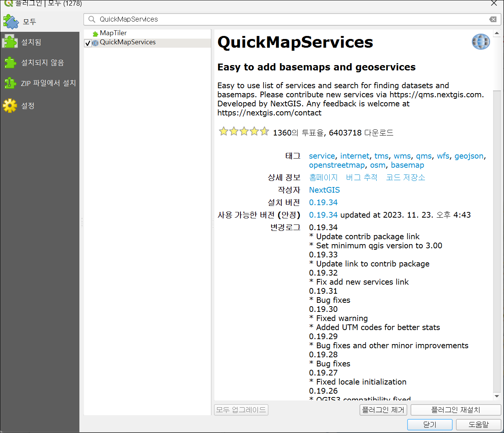Click the '6403718 다운로드' download count text
Image resolution: width=504 pixels, height=433 pixels.
[x=361, y=133]
